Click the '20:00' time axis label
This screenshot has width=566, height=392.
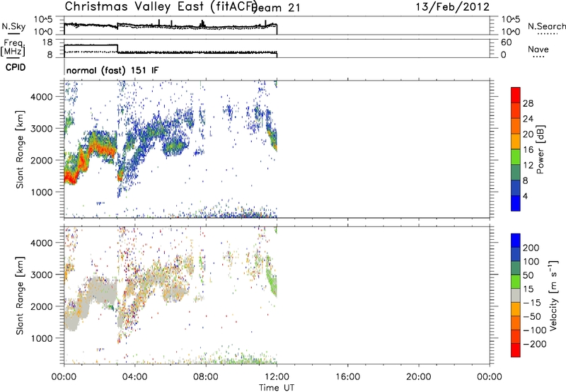click(419, 377)
